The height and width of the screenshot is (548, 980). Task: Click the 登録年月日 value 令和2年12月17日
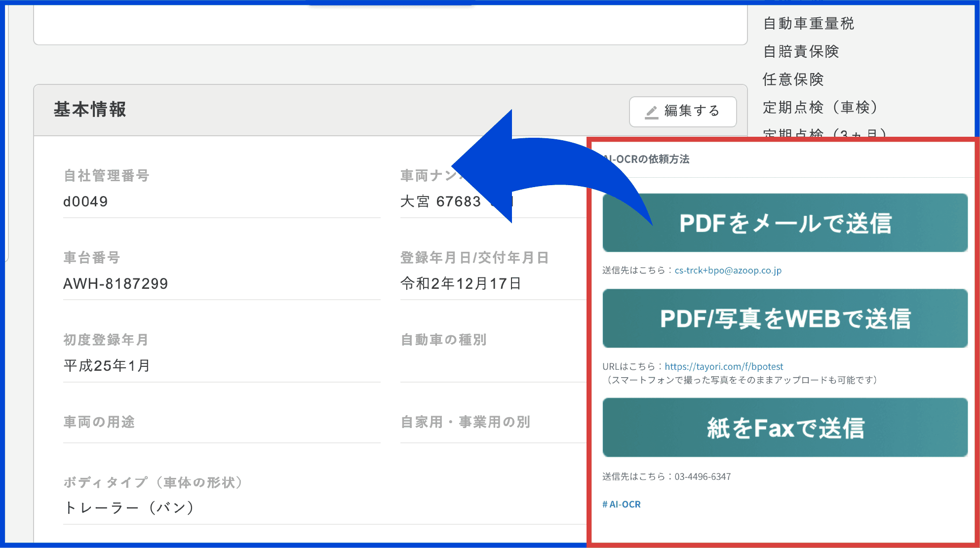pyautogui.click(x=460, y=283)
